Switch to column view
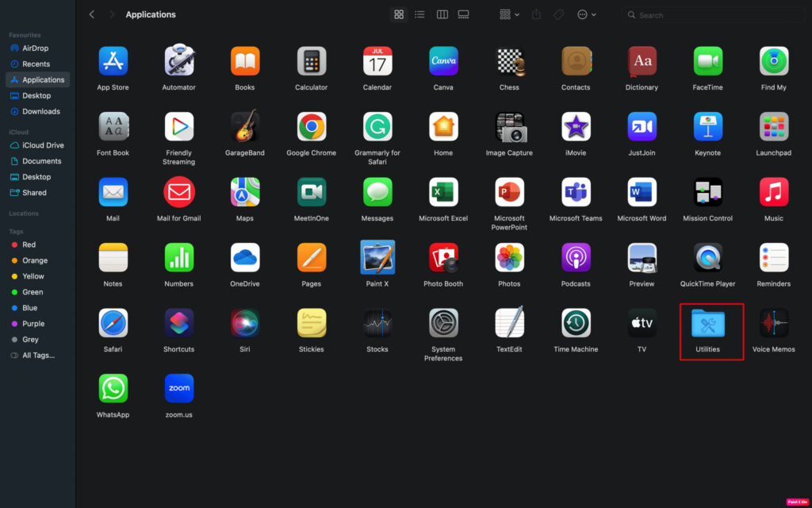The width and height of the screenshot is (812, 508). click(442, 14)
